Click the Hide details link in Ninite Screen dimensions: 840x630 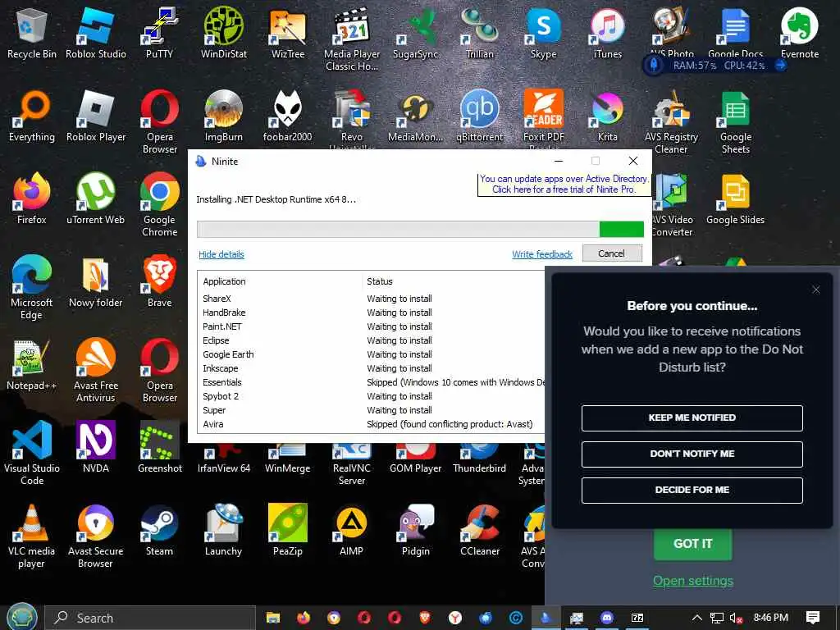click(x=221, y=254)
